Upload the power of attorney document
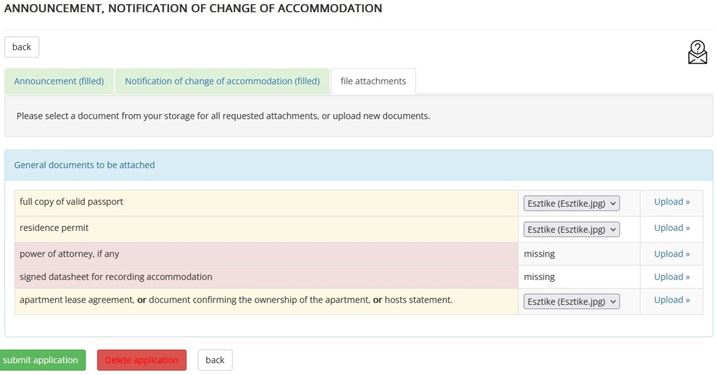Viewport: 717px width, 375px height. (671, 254)
